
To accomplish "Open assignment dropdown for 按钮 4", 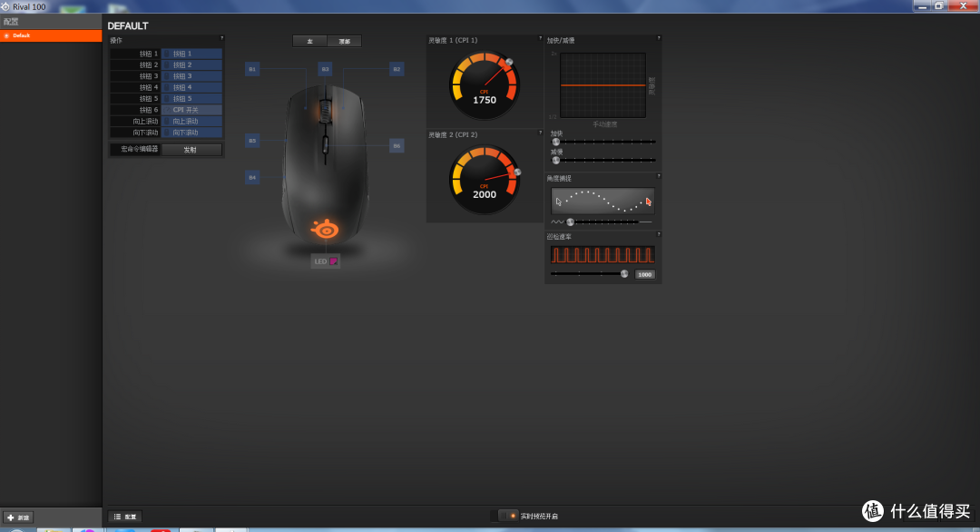I will (x=191, y=87).
